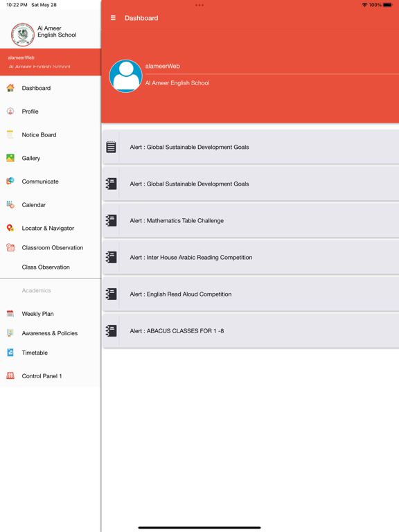View the English Read Aloud Competition alert
The width and height of the screenshot is (399, 532).
251,294
